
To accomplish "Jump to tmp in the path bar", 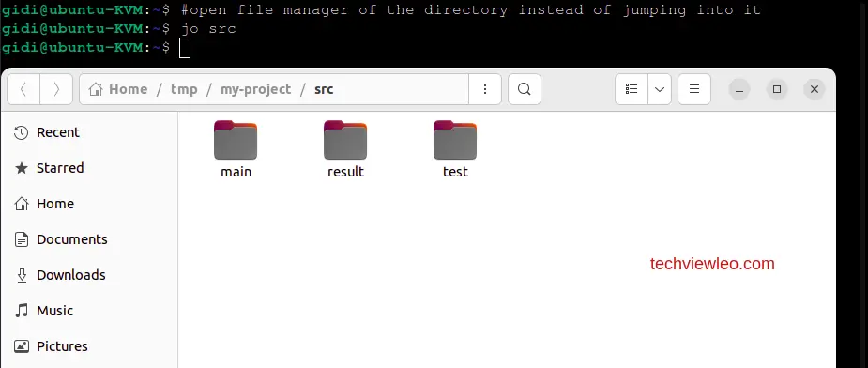I will click(184, 89).
